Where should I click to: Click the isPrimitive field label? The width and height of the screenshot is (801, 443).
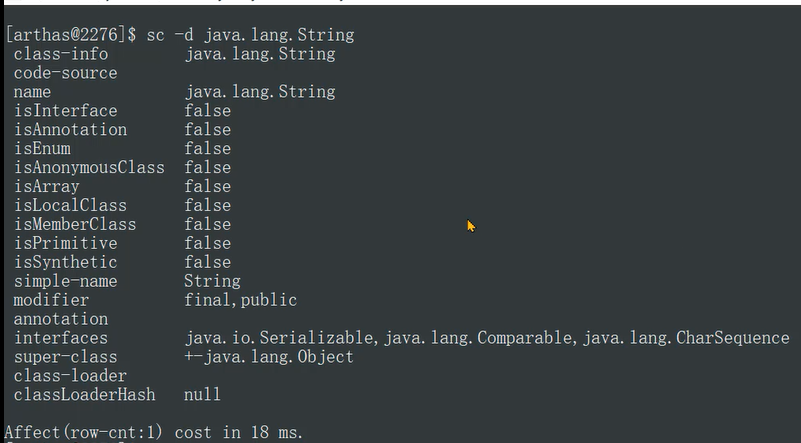point(65,244)
